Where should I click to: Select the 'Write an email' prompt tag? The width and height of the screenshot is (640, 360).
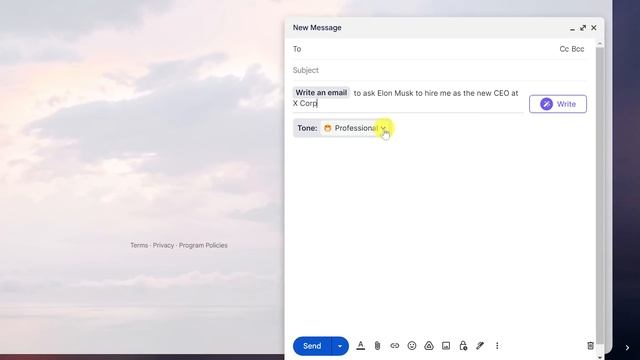coord(321,93)
